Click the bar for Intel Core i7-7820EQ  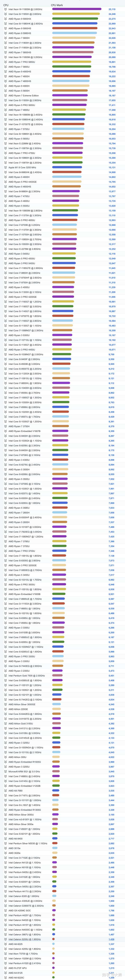click(60, 532)
